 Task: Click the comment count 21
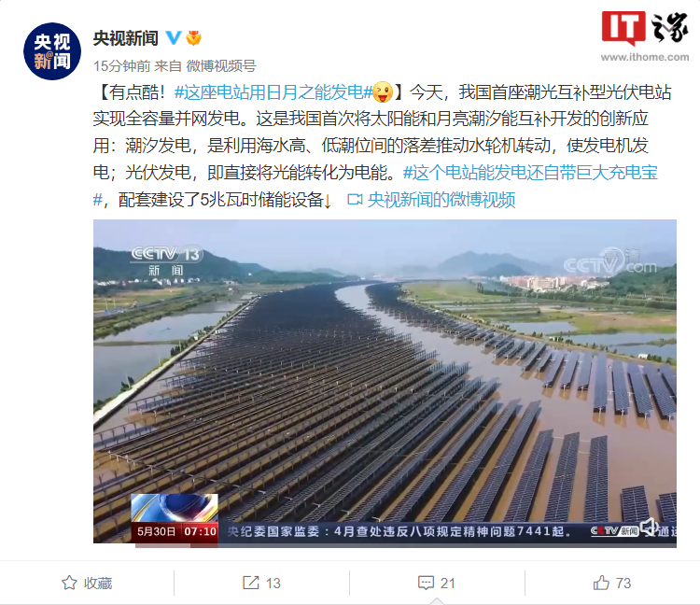click(x=448, y=583)
